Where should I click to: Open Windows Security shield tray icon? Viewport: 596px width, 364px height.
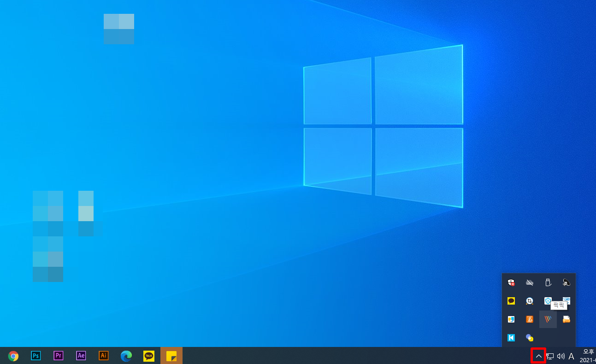point(511,282)
